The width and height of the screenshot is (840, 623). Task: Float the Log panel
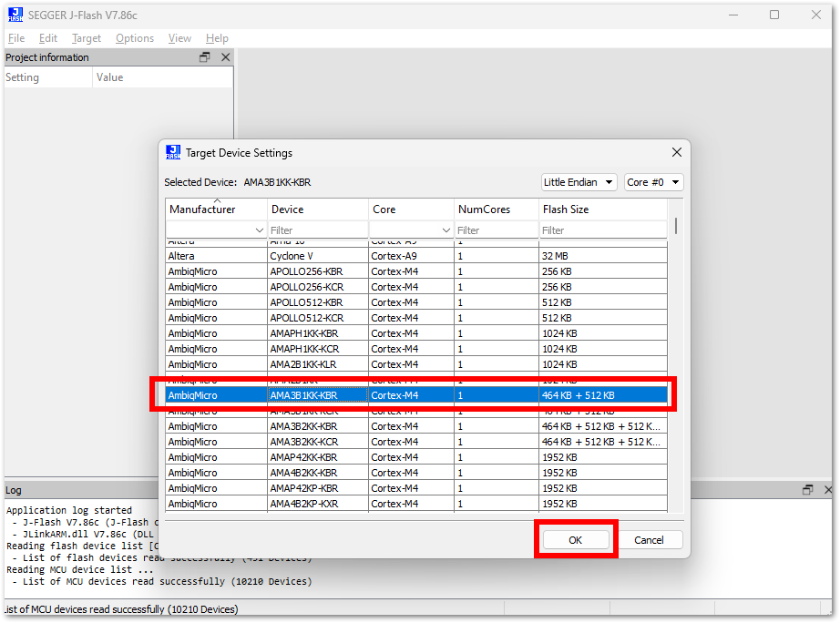pos(808,490)
